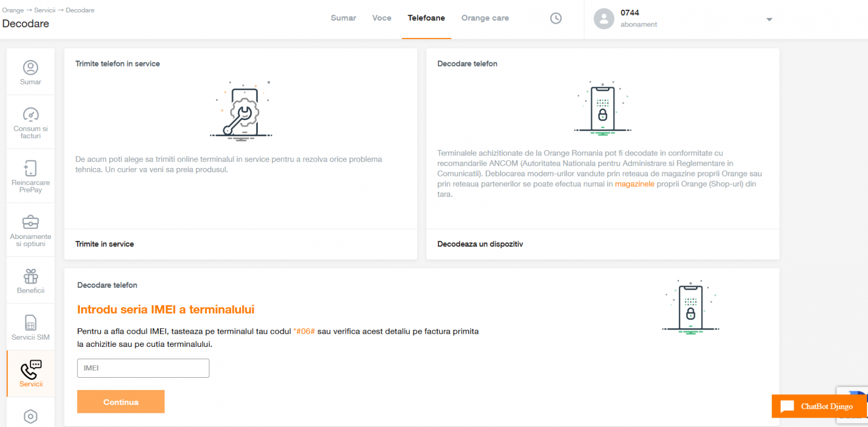Image resolution: width=868 pixels, height=427 pixels.
Task: Open the history clock icon
Action: (556, 18)
